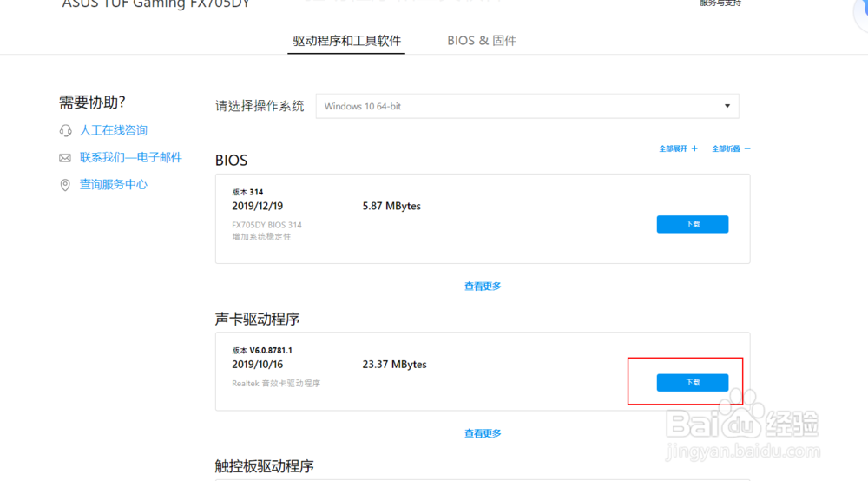Select the Realtek 音效卡驱动程序 description
This screenshot has height=481, width=868.
tap(276, 383)
